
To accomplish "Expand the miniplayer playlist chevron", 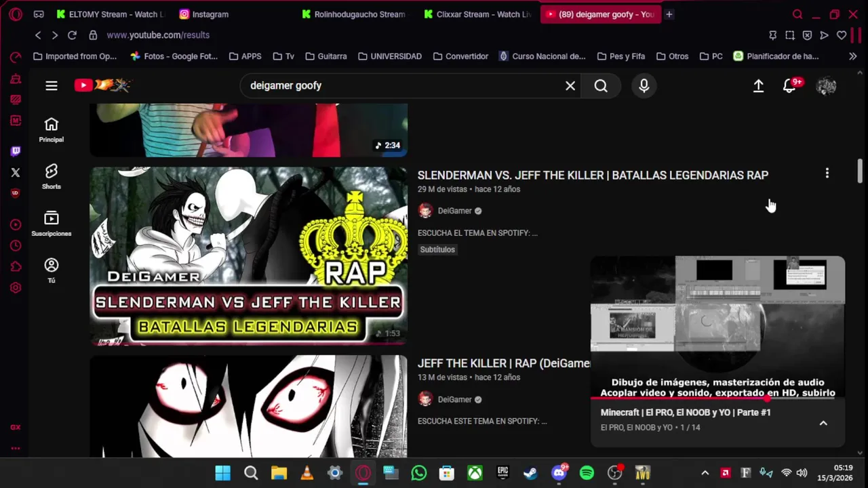I will pos(823,423).
